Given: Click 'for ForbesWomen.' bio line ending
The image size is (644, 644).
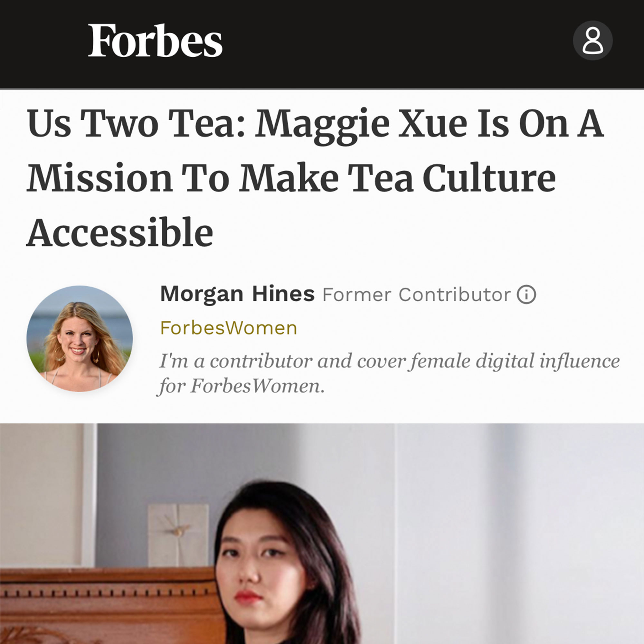Looking at the screenshot, I should pyautogui.click(x=241, y=386).
